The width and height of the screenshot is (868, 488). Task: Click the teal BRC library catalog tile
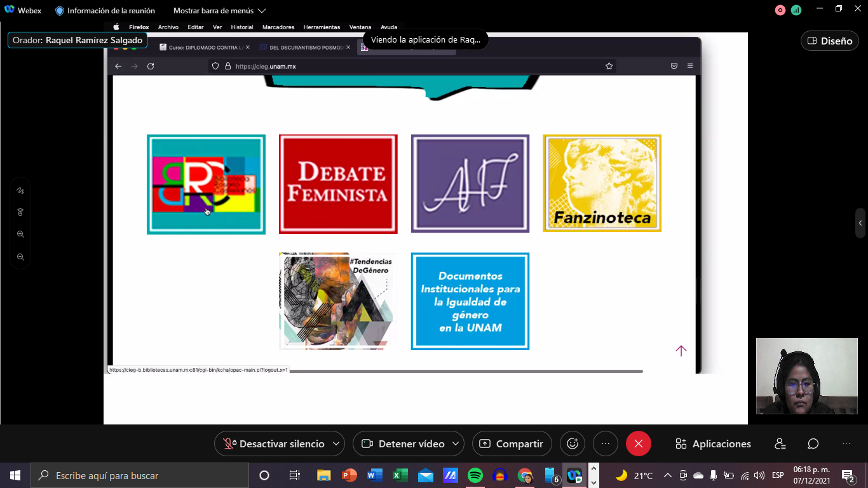point(206,184)
